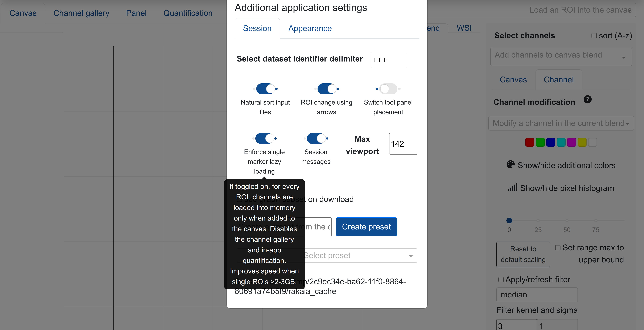Toggle Natural sort input files switch

tap(265, 89)
